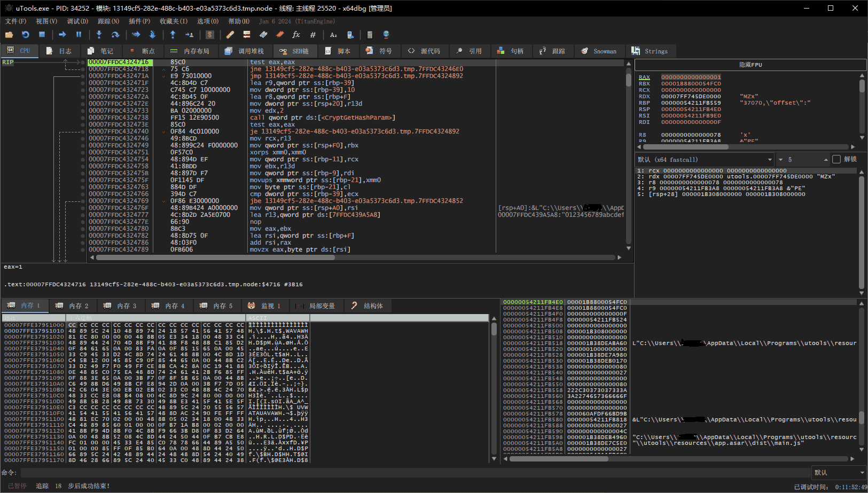Click the trace into icon
Viewport: 868px width, 493px height.
[136, 35]
